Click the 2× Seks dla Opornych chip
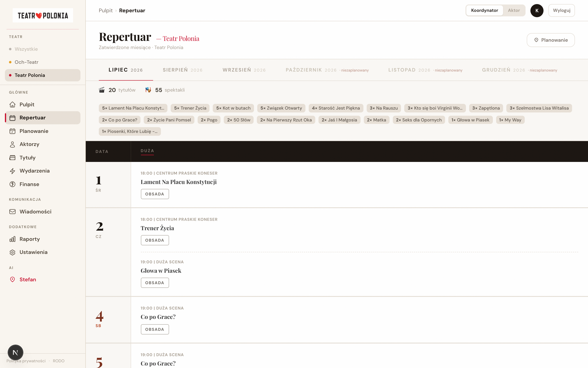Screen dimensions: 588x368 419,120
